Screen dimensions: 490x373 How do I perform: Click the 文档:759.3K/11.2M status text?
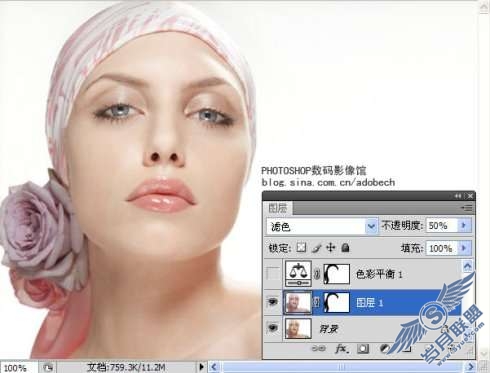[x=126, y=368]
